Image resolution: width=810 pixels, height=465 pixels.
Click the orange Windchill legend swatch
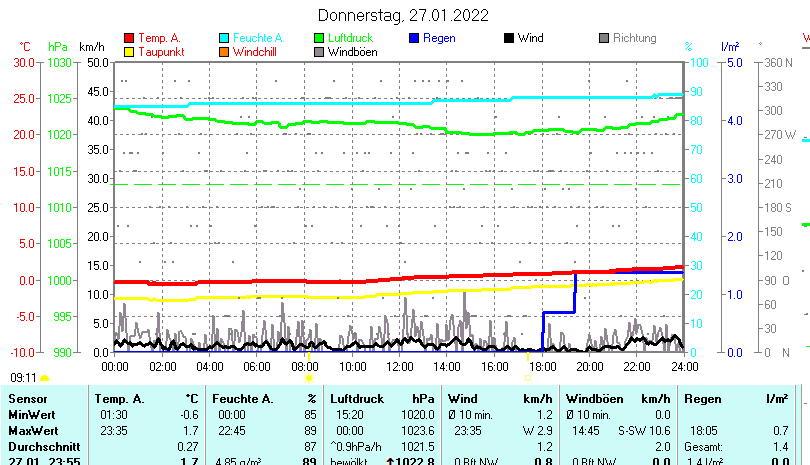click(x=224, y=51)
